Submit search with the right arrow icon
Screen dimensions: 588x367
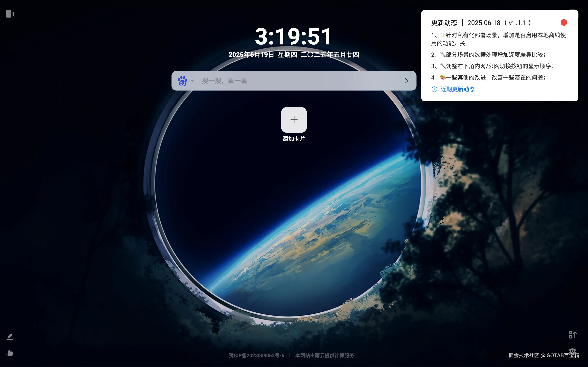pos(407,81)
